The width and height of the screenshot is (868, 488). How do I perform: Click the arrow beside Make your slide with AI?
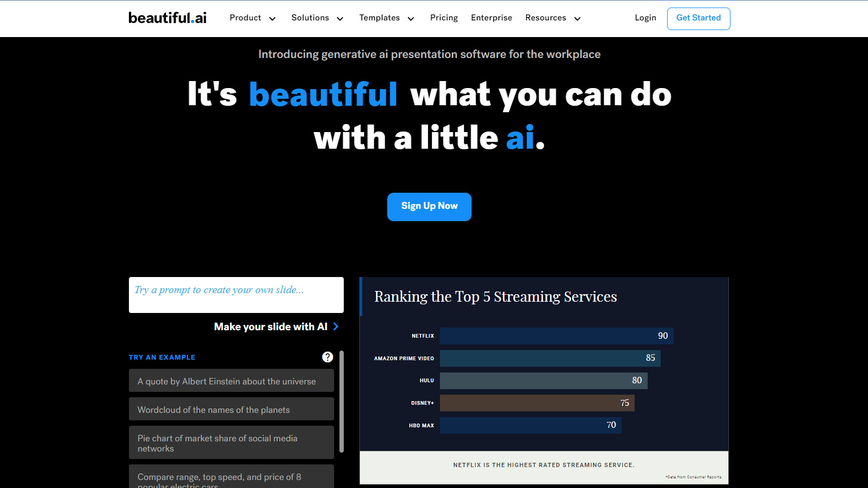click(x=336, y=326)
